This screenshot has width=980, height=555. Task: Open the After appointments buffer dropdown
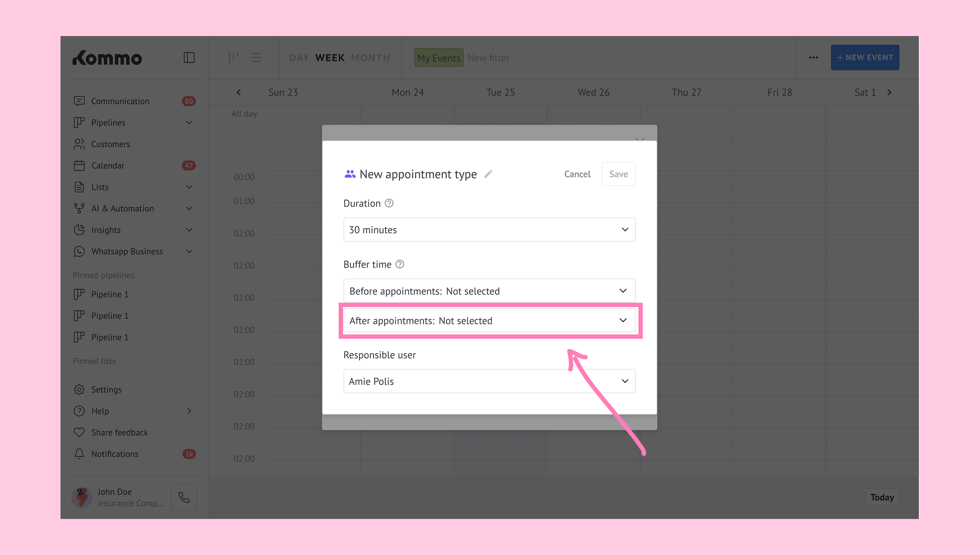(x=489, y=321)
